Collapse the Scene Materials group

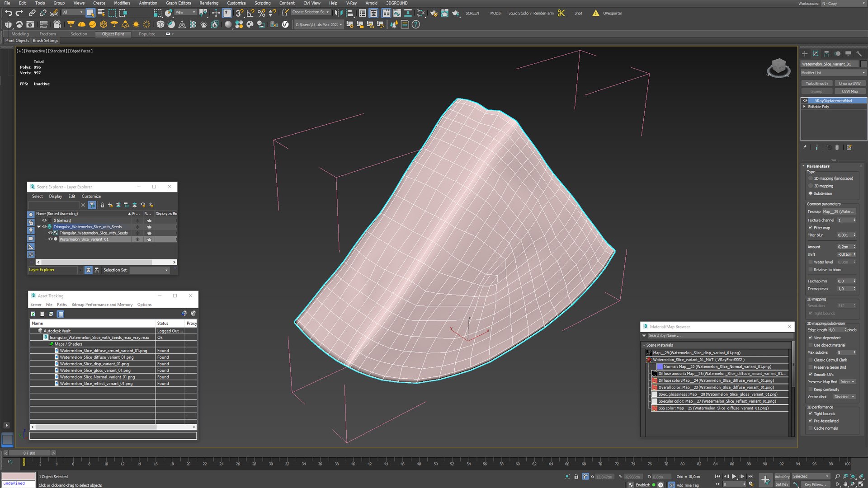[x=644, y=345]
